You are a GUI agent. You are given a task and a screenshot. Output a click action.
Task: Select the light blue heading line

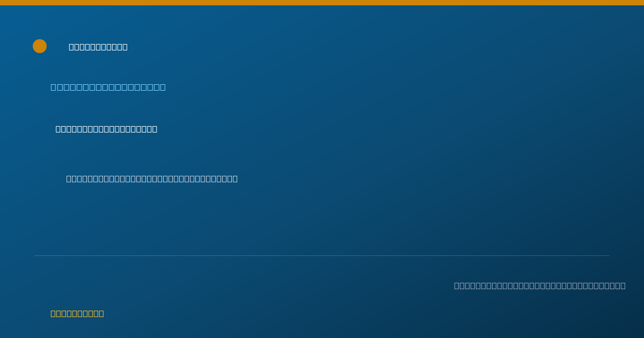click(x=108, y=87)
